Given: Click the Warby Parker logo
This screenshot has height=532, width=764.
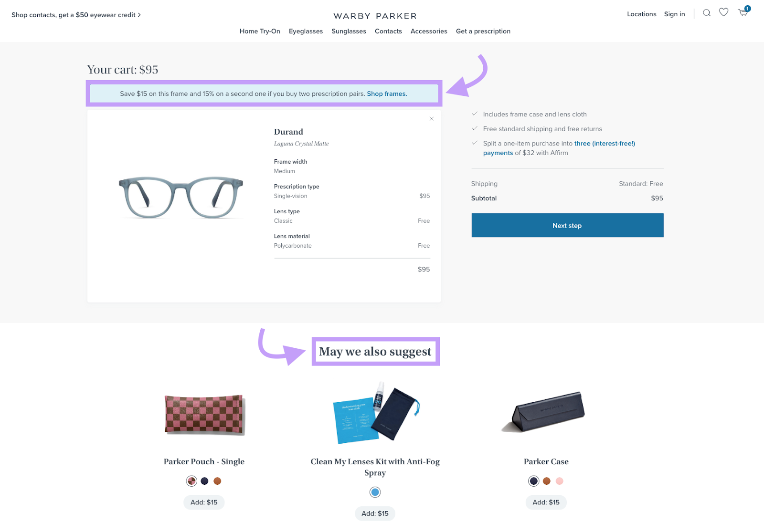Looking at the screenshot, I should [375, 15].
